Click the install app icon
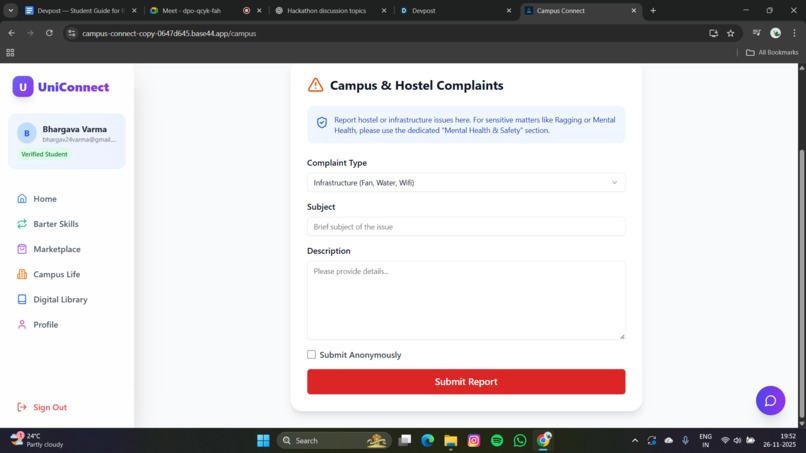 click(713, 33)
